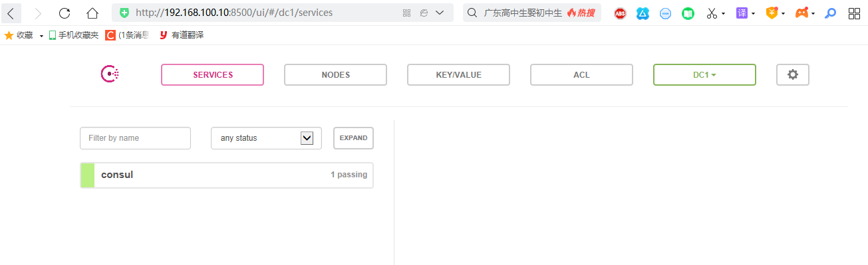Open the blue key password manager
Viewport: 868px width, 265px height.
coord(831,13)
